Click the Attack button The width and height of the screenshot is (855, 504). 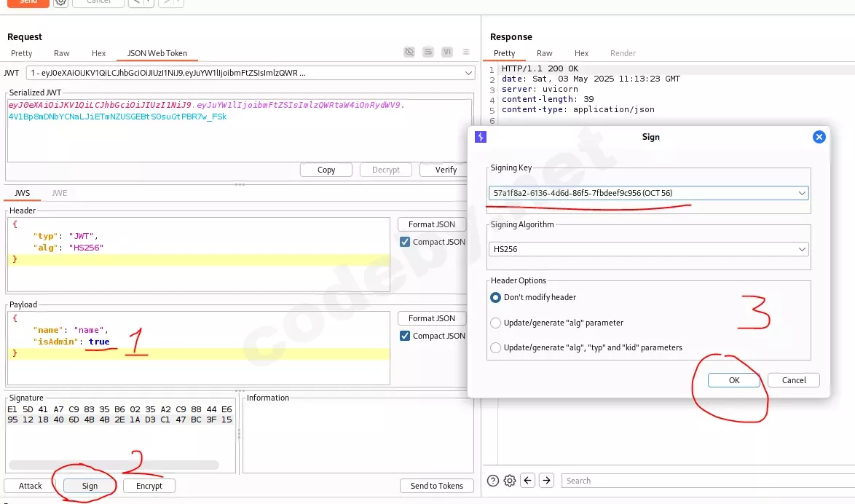point(30,486)
